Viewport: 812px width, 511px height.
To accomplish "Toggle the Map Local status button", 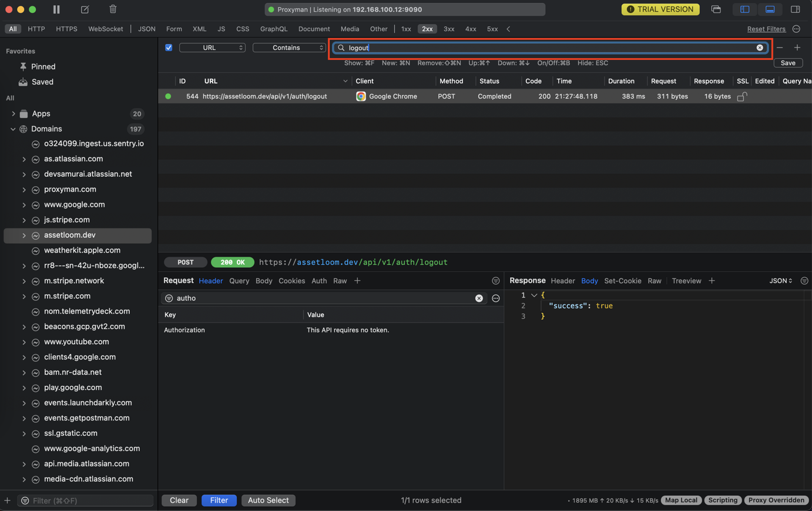I will coord(681,500).
